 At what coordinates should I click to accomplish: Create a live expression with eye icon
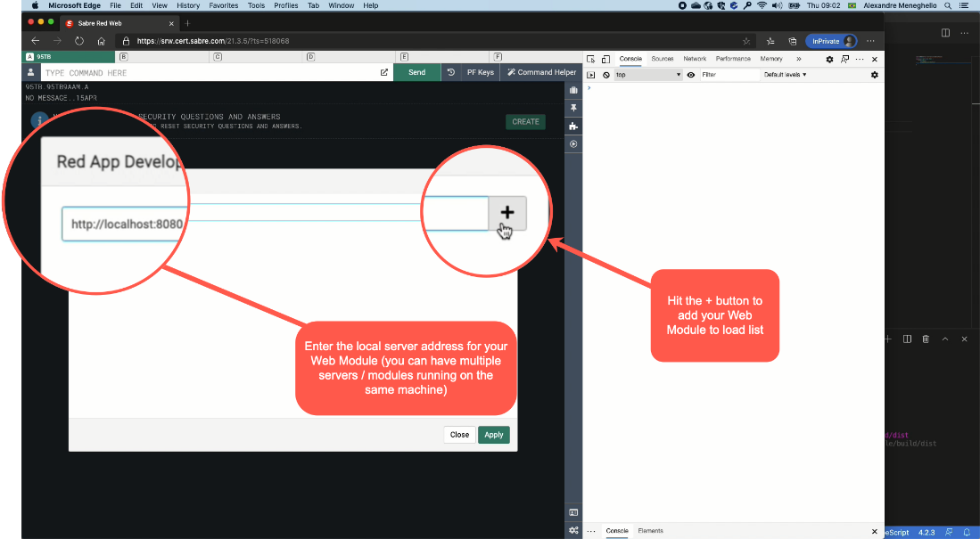click(x=690, y=74)
